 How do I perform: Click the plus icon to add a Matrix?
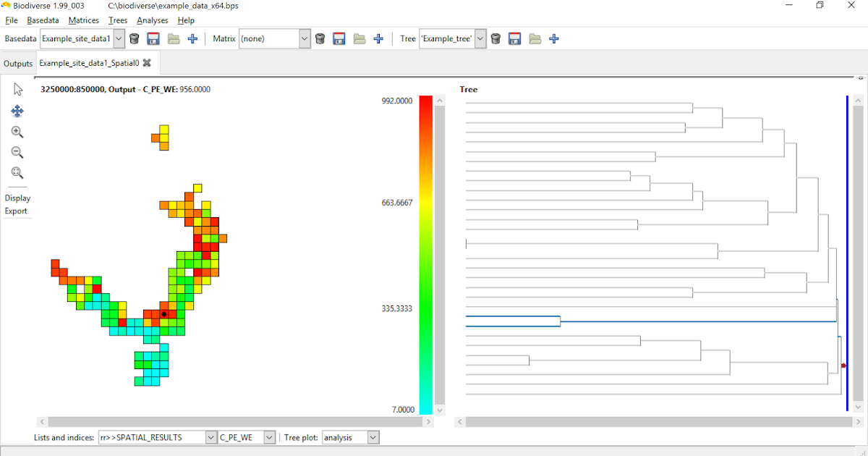click(378, 38)
